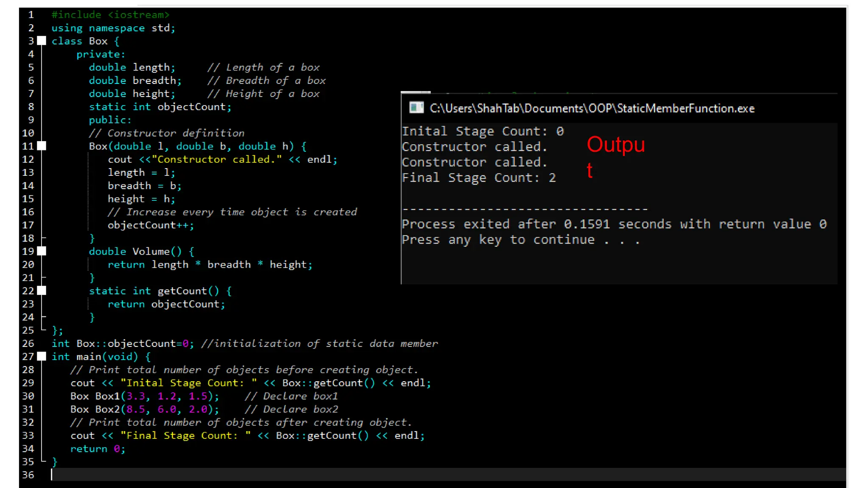
Task: Click "Final Stage Count: 2" in console output
Action: pos(478,178)
